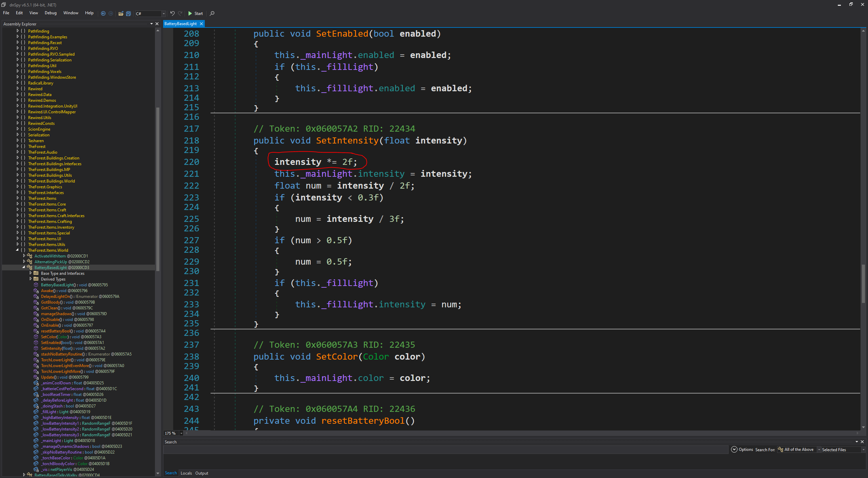Click the Navigate Backward arrow icon
868x478 pixels.
coord(103,14)
